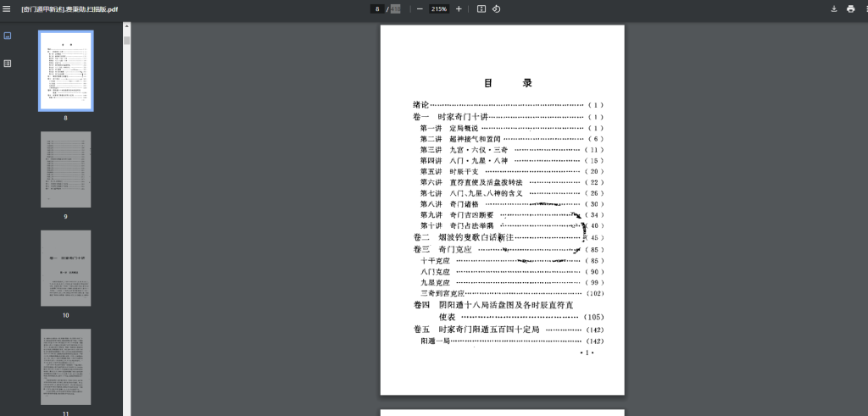Click the 卷三 奇门克应 entry
The image size is (868, 416).
pyautogui.click(x=508, y=249)
